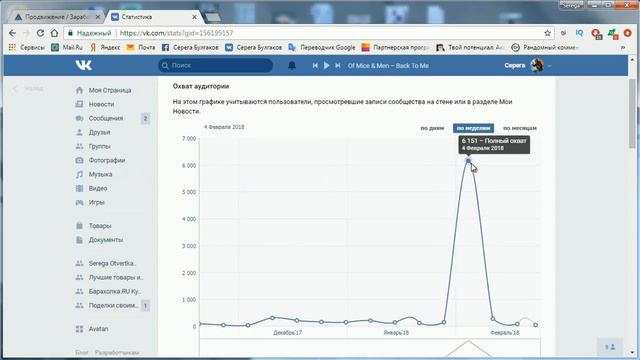Open Товары in the sidebar
The height and width of the screenshot is (360, 640).
click(x=100, y=226)
